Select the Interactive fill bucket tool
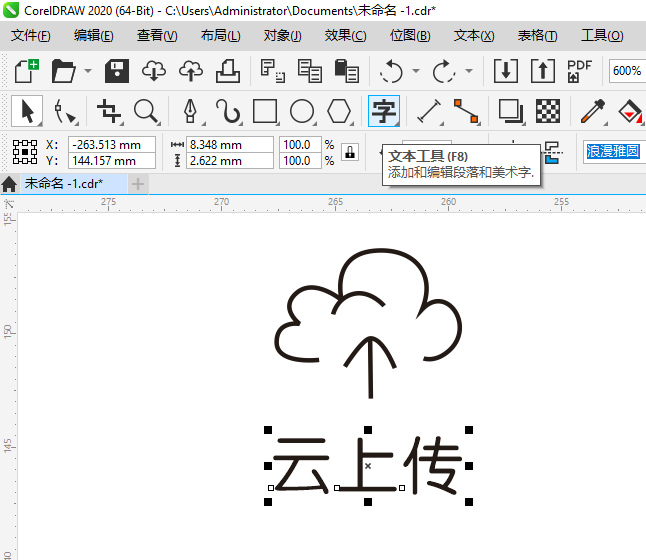 pos(630,111)
